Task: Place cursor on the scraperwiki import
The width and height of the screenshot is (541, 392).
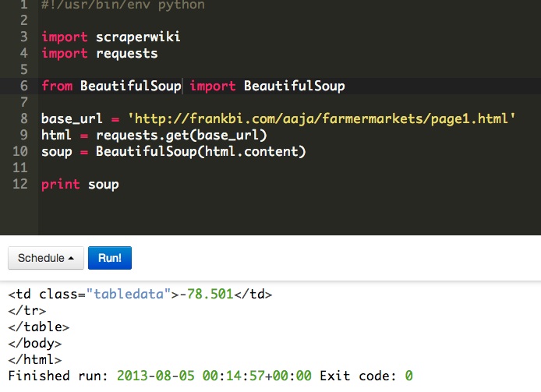Action: (131, 37)
